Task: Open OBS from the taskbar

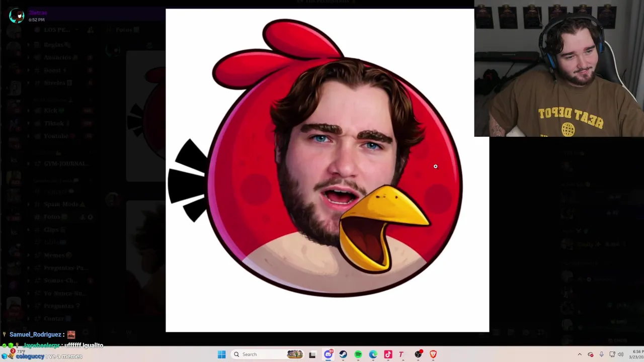Action: tap(419, 354)
